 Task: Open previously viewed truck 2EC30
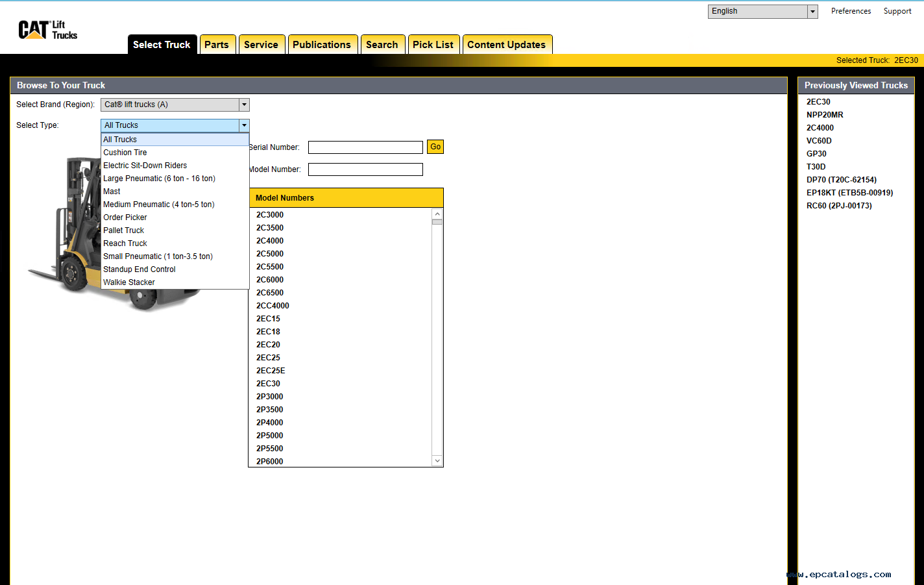pos(818,102)
